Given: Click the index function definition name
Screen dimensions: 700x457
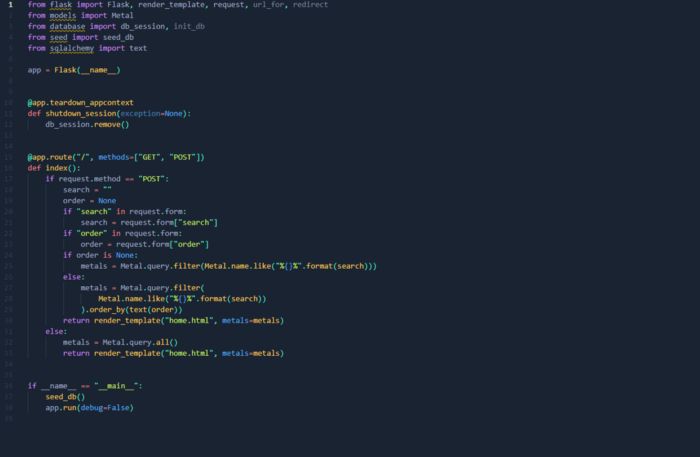Looking at the screenshot, I should (55, 167).
